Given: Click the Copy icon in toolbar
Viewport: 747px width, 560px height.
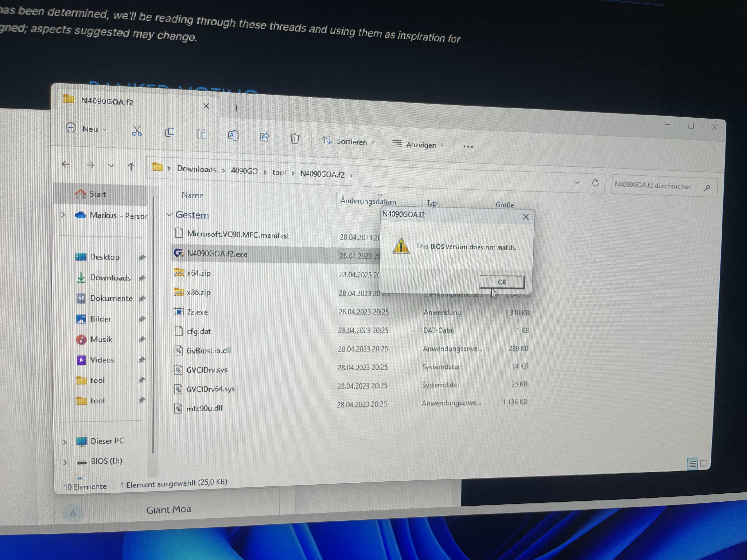Looking at the screenshot, I should pyautogui.click(x=169, y=132).
